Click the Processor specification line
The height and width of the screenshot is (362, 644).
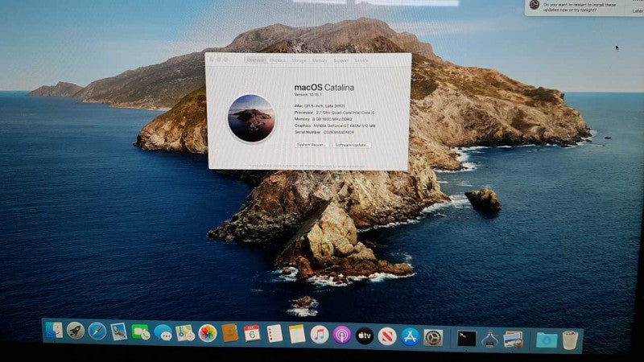click(x=334, y=113)
